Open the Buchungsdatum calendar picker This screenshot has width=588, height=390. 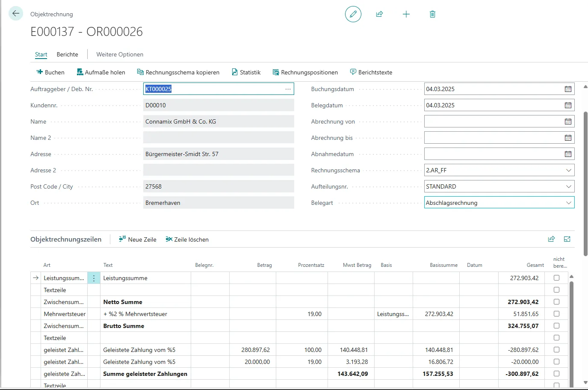(x=568, y=89)
